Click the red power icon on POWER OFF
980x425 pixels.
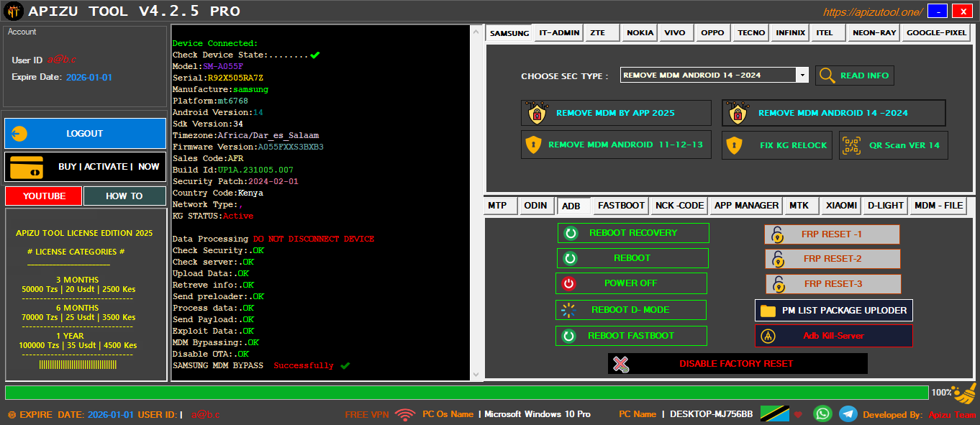pos(569,283)
